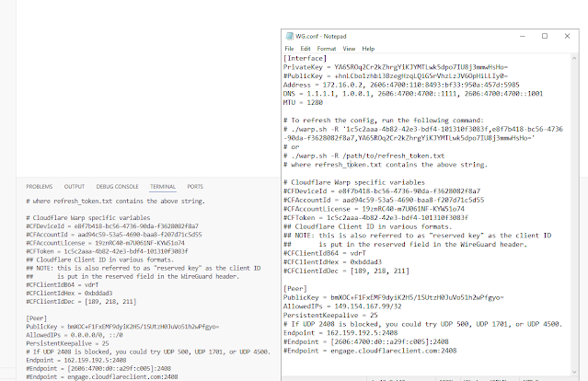Click the Address line in Notepad
588x381 pixels.
tap(401, 85)
